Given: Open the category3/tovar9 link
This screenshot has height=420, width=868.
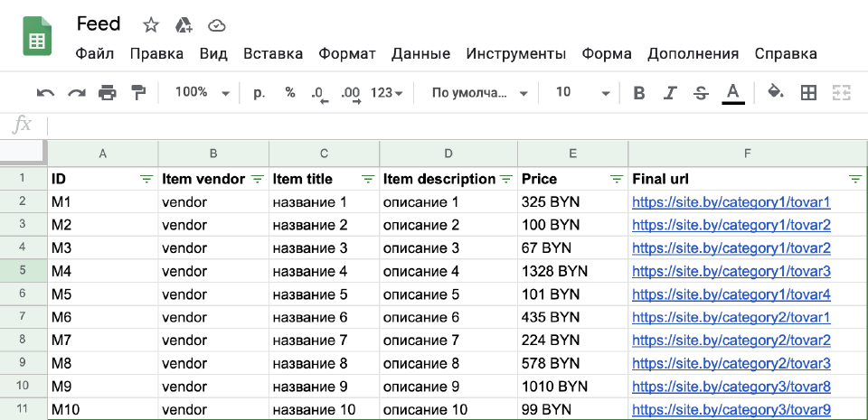Looking at the screenshot, I should coord(731,409).
